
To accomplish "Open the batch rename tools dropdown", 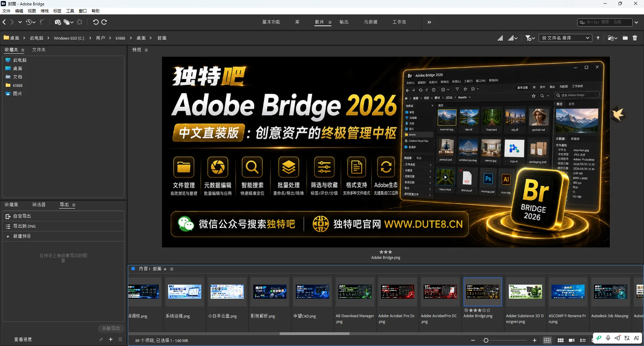I will [x=68, y=22].
